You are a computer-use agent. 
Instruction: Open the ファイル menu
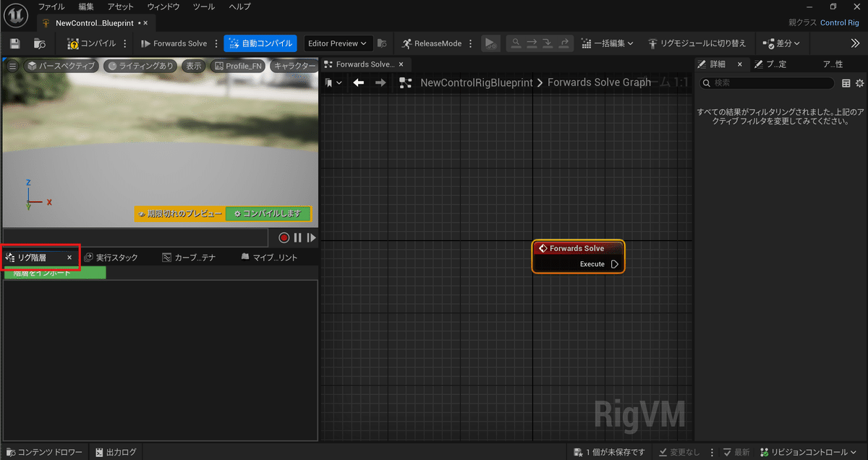pyautogui.click(x=51, y=7)
